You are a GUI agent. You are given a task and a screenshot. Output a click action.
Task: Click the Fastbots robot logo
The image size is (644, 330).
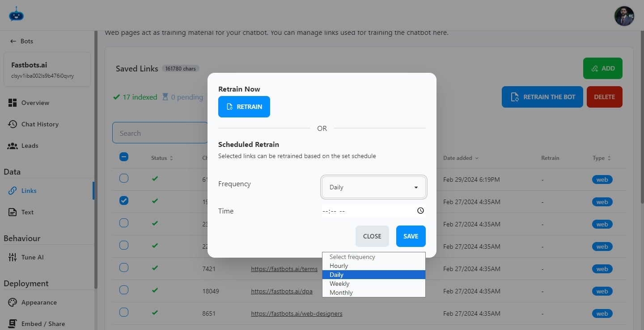[x=16, y=14]
